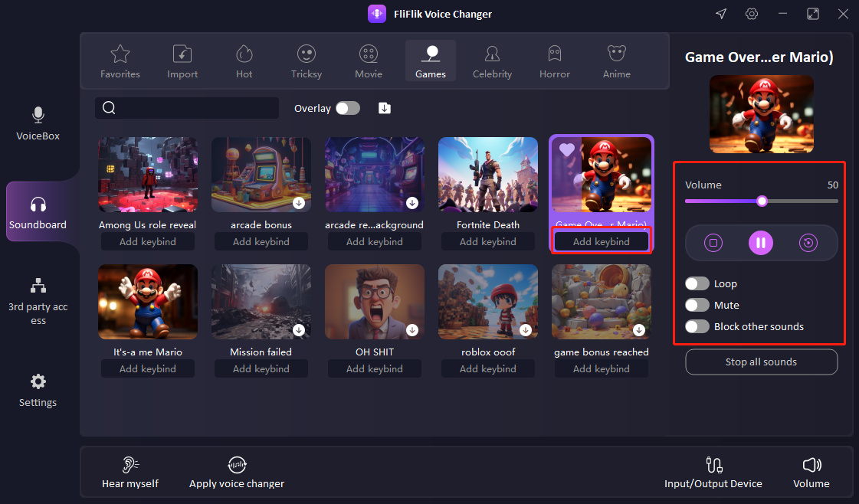Click the Apply voice changer icon
The width and height of the screenshot is (859, 504).
click(x=236, y=463)
